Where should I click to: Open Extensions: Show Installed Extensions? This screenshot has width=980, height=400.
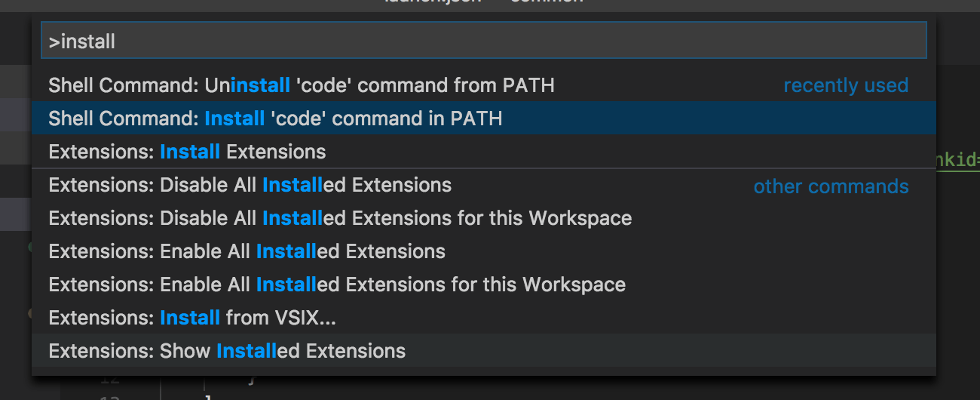227,351
